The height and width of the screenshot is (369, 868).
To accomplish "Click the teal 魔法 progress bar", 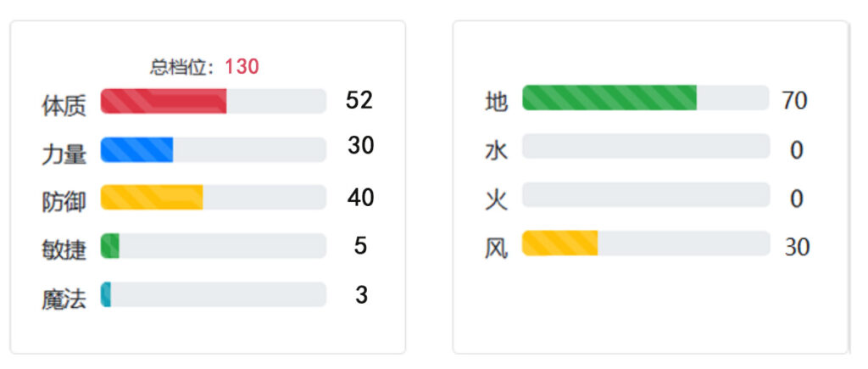I will [x=213, y=294].
